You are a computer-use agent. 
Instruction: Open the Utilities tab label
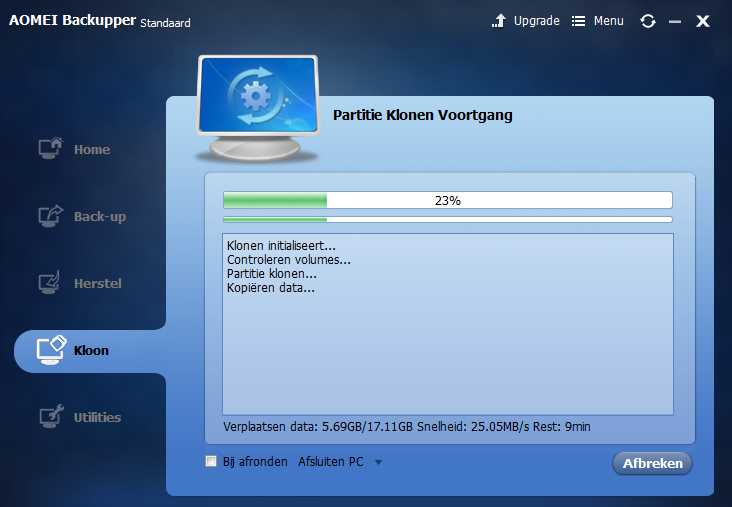click(97, 417)
